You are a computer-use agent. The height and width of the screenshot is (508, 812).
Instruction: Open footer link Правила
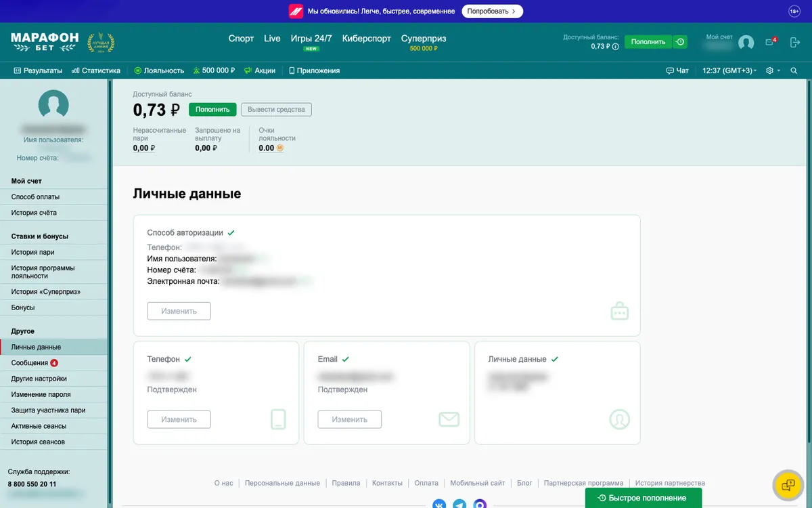(346, 483)
